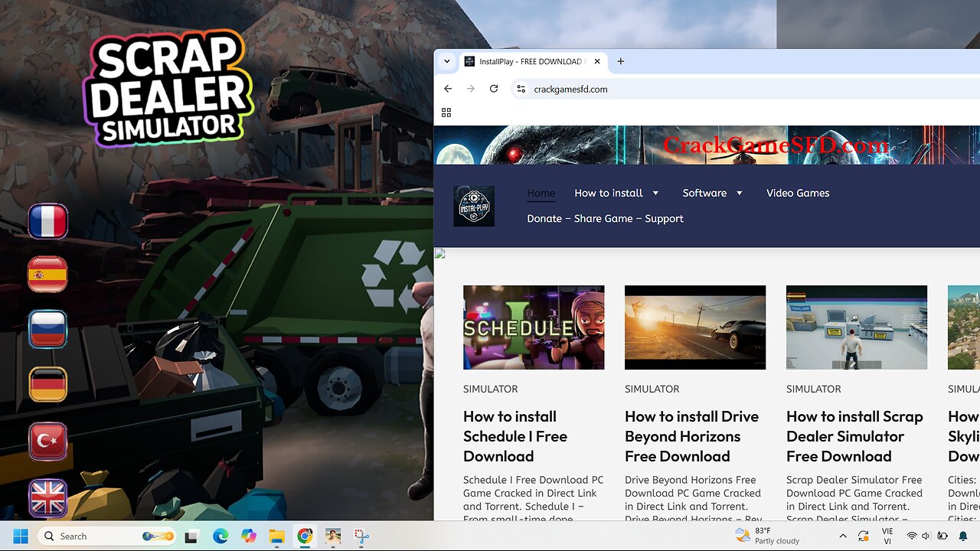Viewport: 980px width, 551px height.
Task: Select the Spanish flag icon
Action: (47, 275)
